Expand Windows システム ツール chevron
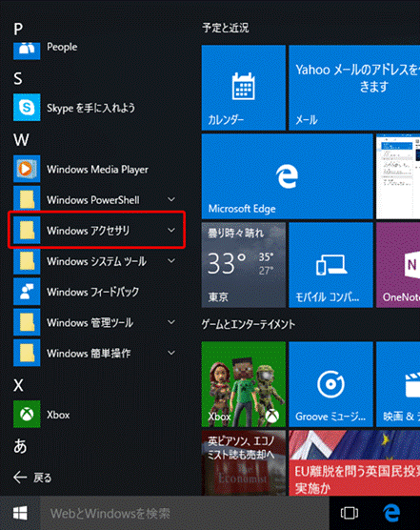Viewport: 420px width, 530px height. pyautogui.click(x=171, y=261)
